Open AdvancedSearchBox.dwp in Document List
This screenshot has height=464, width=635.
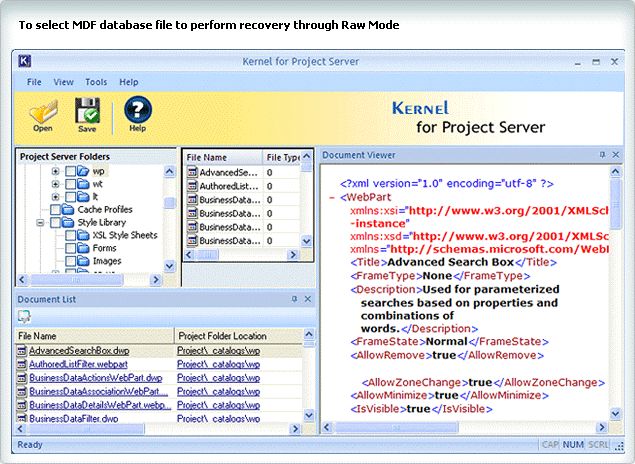[79, 351]
